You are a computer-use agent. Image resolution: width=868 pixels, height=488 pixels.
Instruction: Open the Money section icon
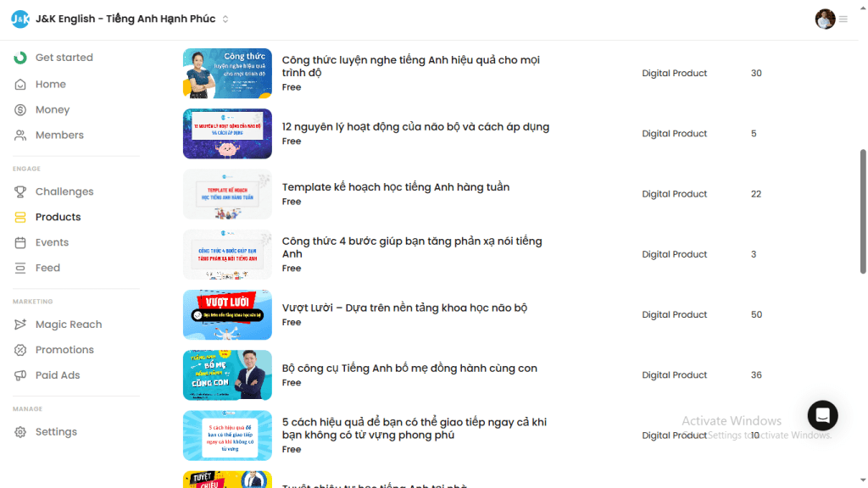[x=19, y=109]
